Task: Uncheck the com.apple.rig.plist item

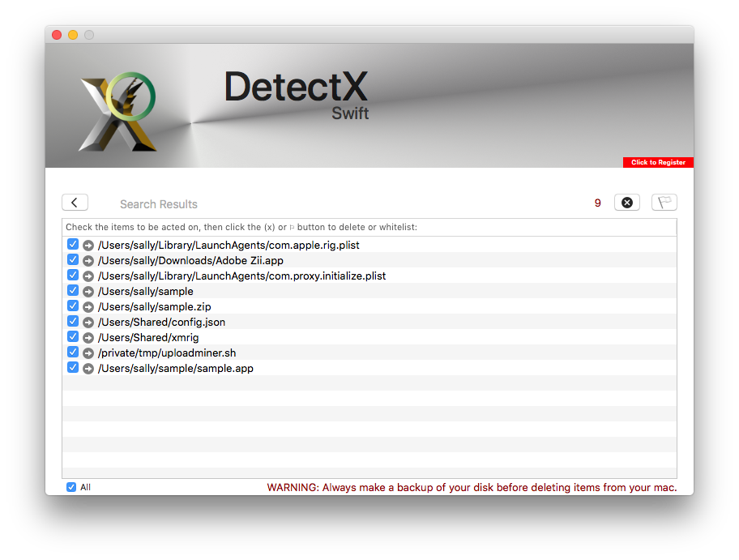Action: coord(73,244)
